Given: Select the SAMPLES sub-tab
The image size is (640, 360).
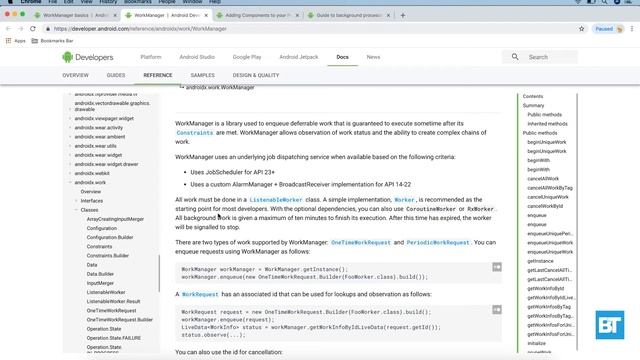Looking at the screenshot, I should coord(202,75).
